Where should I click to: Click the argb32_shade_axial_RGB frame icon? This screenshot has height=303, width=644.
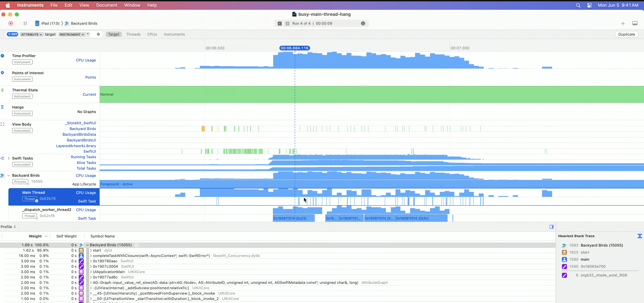pyautogui.click(x=564, y=275)
